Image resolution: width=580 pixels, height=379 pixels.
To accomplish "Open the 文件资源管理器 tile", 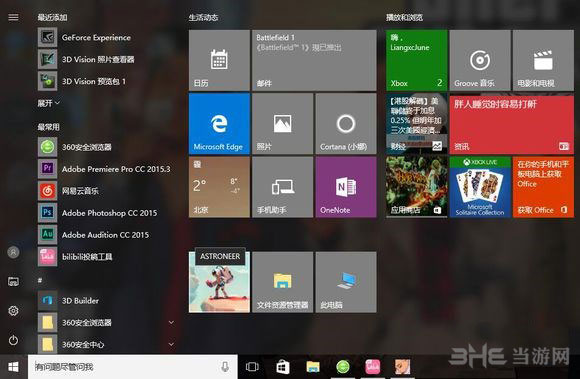I will 283,282.
